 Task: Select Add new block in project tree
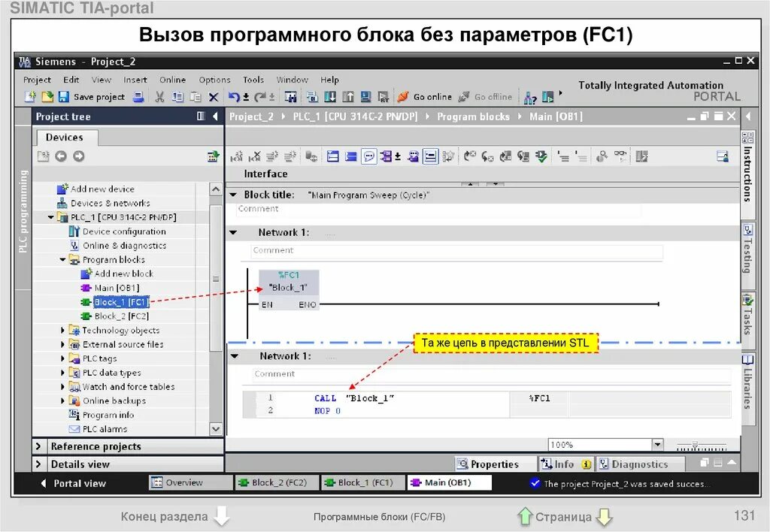pos(123,274)
